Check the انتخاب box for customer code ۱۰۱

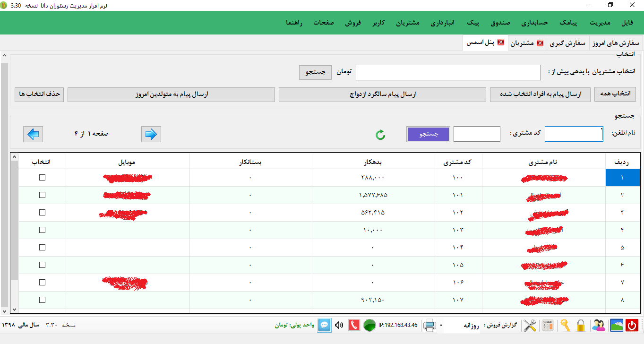click(42, 195)
